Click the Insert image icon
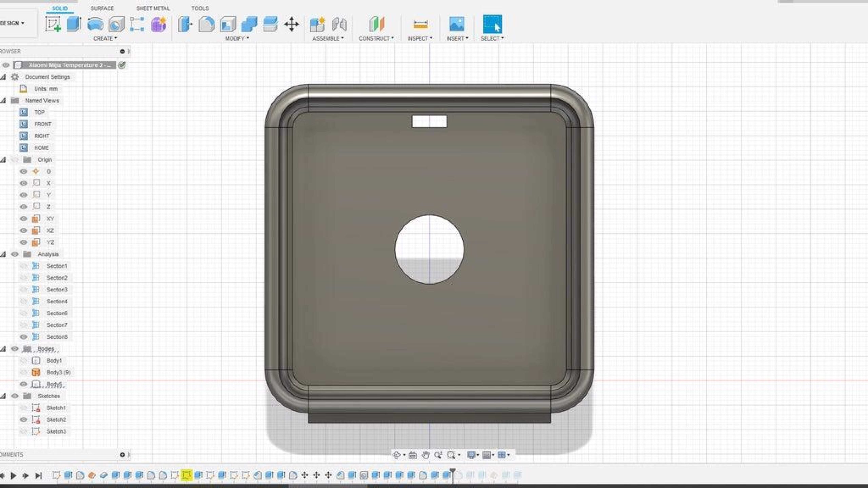The height and width of the screenshot is (488, 868). (457, 24)
